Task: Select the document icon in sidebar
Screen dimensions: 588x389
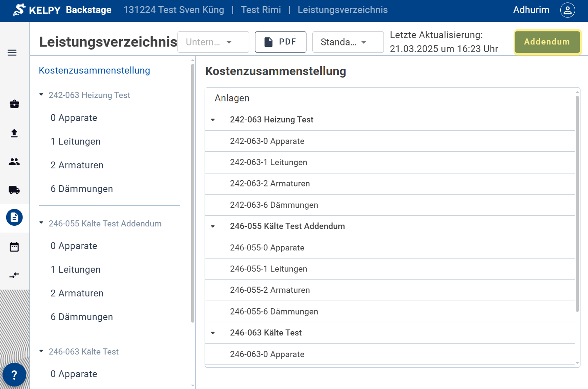Action: click(x=14, y=218)
